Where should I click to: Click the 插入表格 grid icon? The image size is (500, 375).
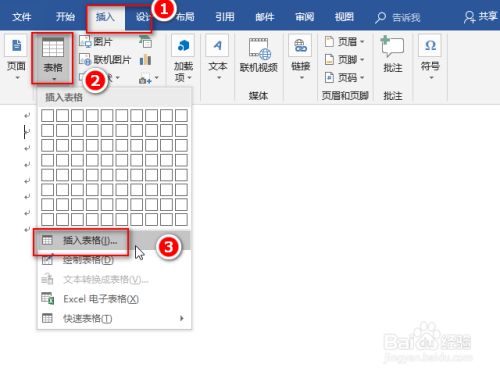[x=47, y=240]
